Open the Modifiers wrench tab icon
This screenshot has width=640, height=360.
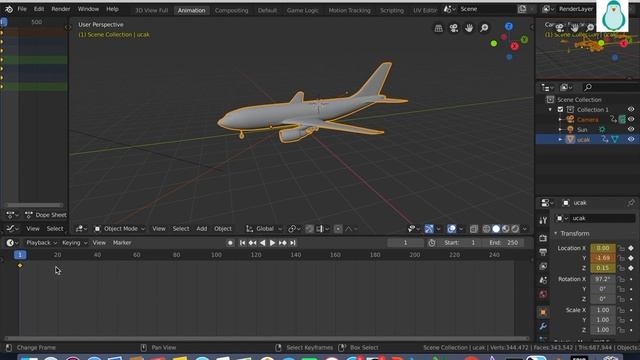[x=543, y=326]
